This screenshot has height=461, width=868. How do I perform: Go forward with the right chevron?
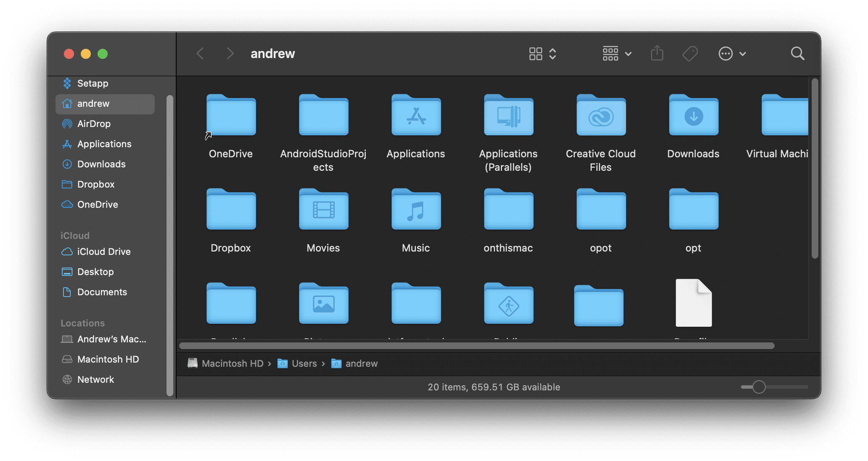pos(230,53)
